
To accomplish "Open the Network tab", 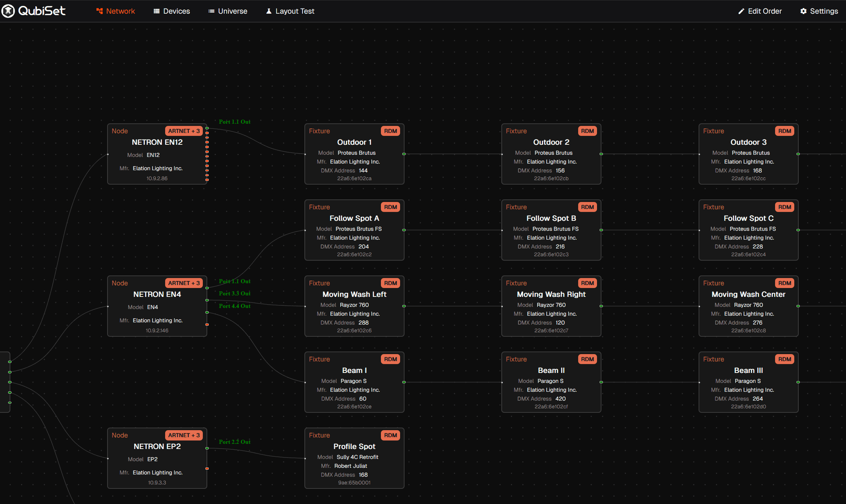I will [116, 11].
